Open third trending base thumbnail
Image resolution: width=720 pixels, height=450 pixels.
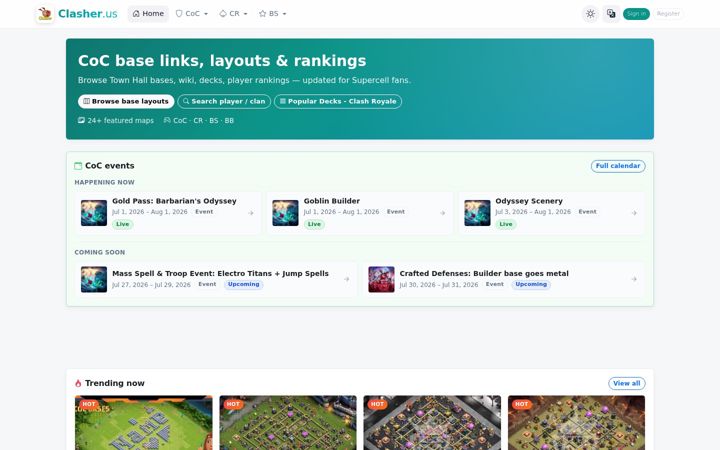point(432,423)
